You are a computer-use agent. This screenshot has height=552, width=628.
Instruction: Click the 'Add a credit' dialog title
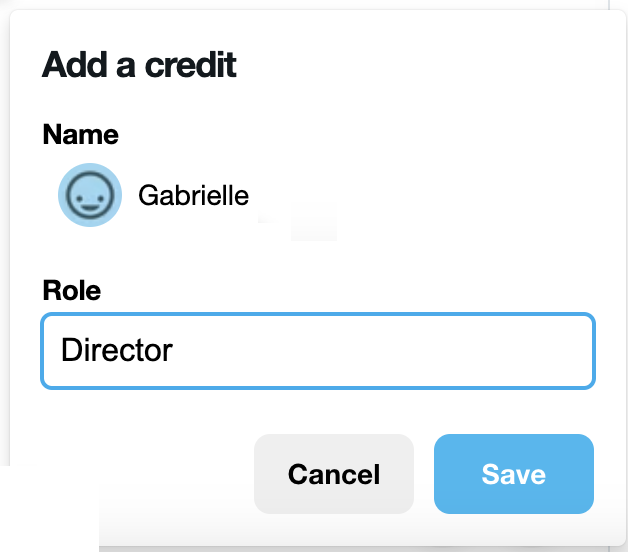click(x=139, y=66)
